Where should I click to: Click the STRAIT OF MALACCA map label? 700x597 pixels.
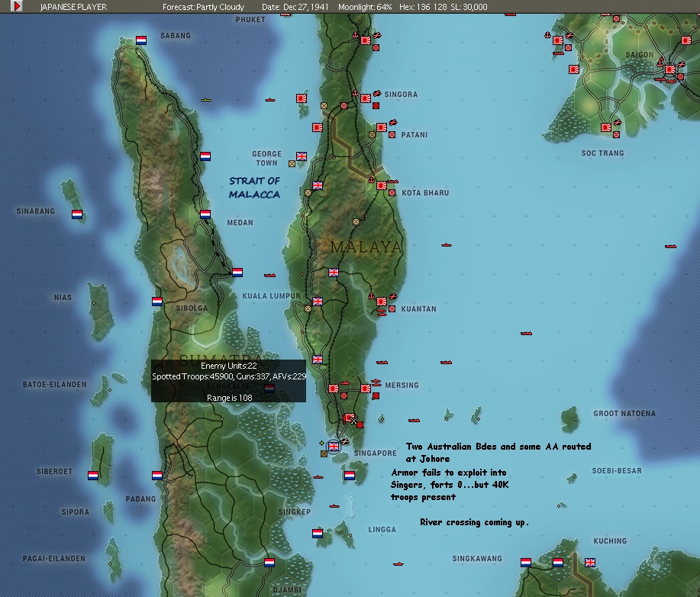(254, 188)
